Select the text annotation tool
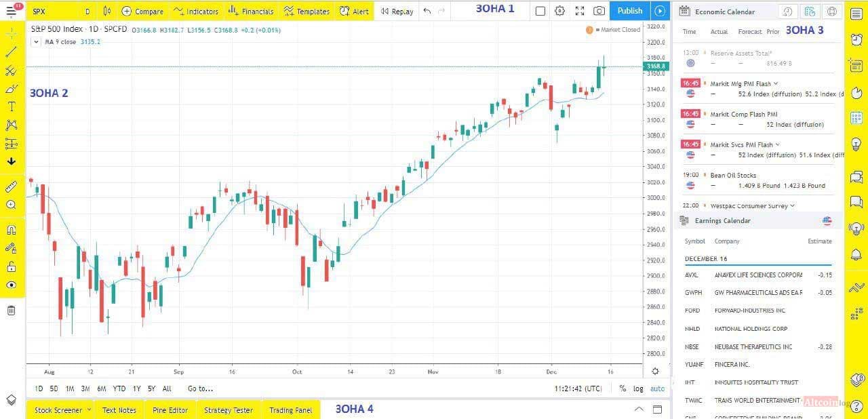The width and height of the screenshot is (868, 419). [12, 106]
